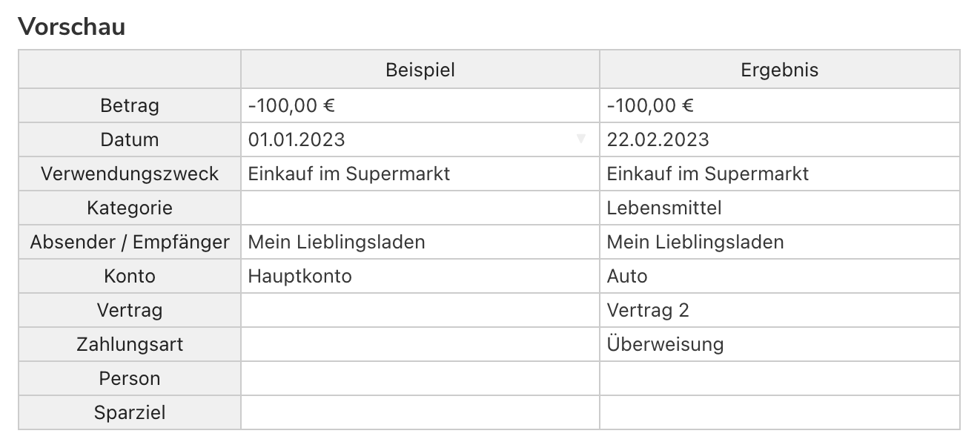980x445 pixels.
Task: Click the Betrag example field with -100,00 €
Action: (x=420, y=105)
